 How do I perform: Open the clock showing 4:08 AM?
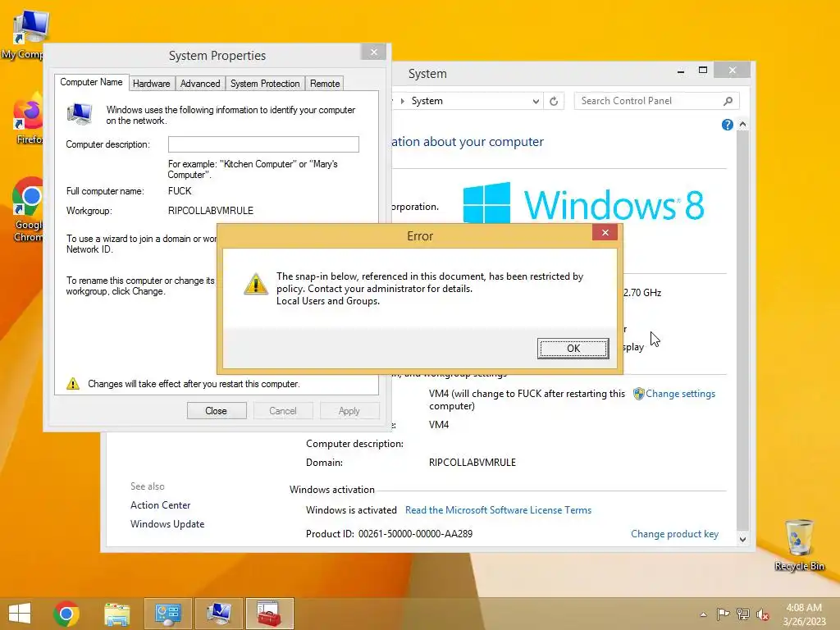804,614
